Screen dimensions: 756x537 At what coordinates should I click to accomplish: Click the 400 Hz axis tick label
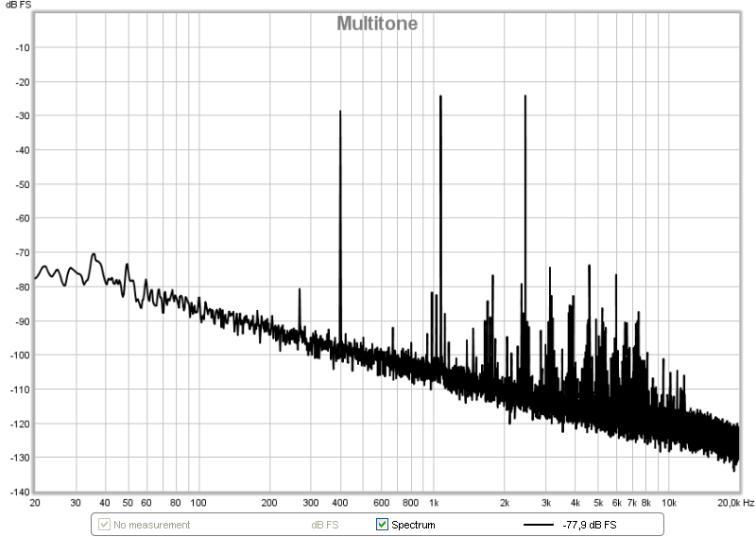point(340,503)
